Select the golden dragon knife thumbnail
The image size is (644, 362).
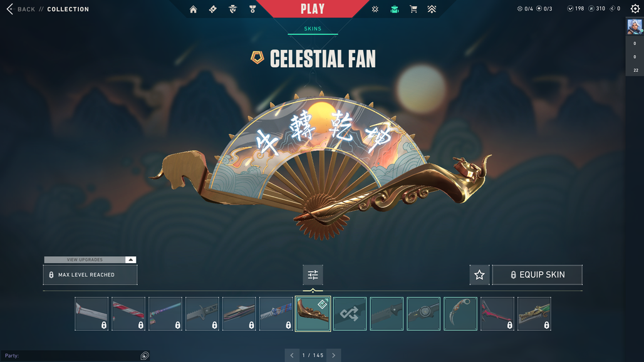(x=534, y=314)
